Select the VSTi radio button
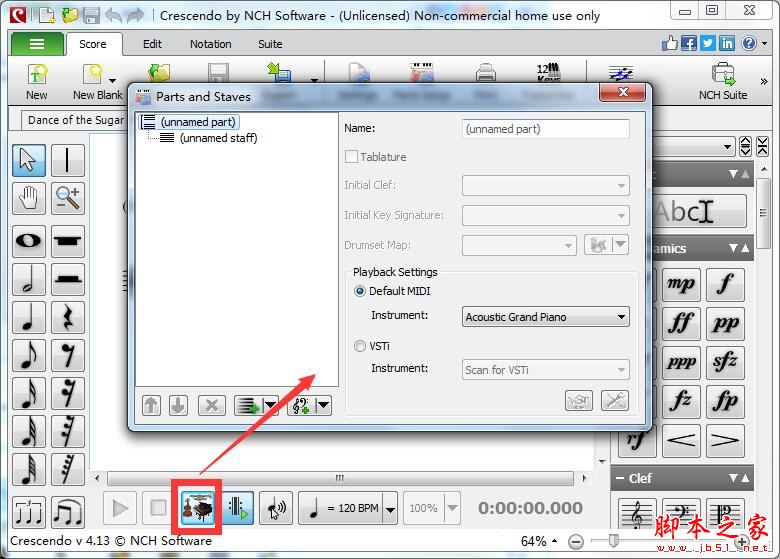780x559 pixels. (x=360, y=346)
